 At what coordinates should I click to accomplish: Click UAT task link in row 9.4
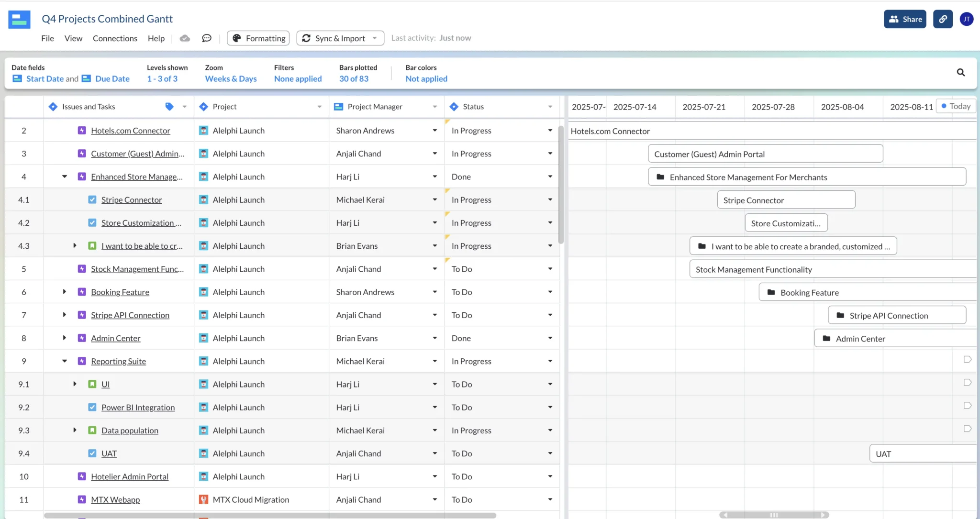coord(108,453)
